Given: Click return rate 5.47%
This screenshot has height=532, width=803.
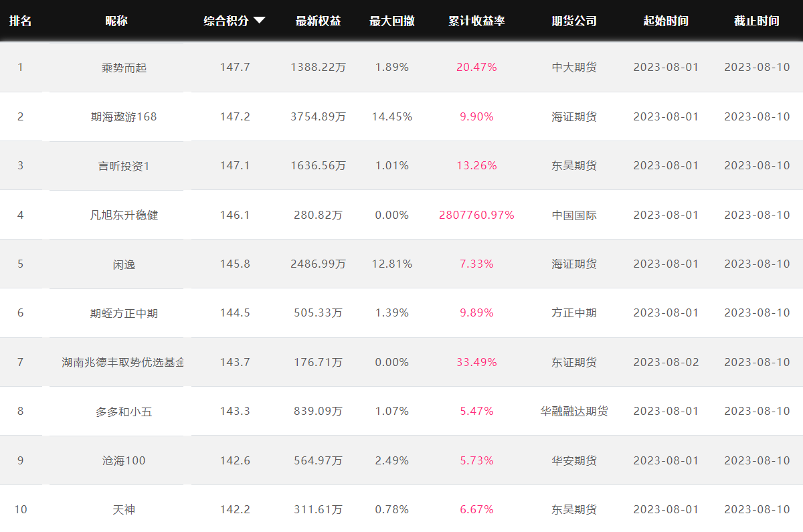Looking at the screenshot, I should tap(476, 411).
